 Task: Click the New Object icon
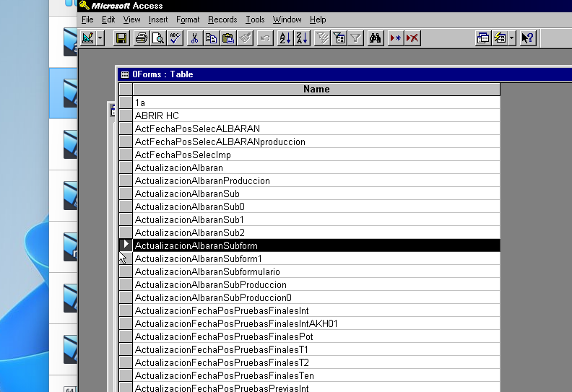point(500,38)
